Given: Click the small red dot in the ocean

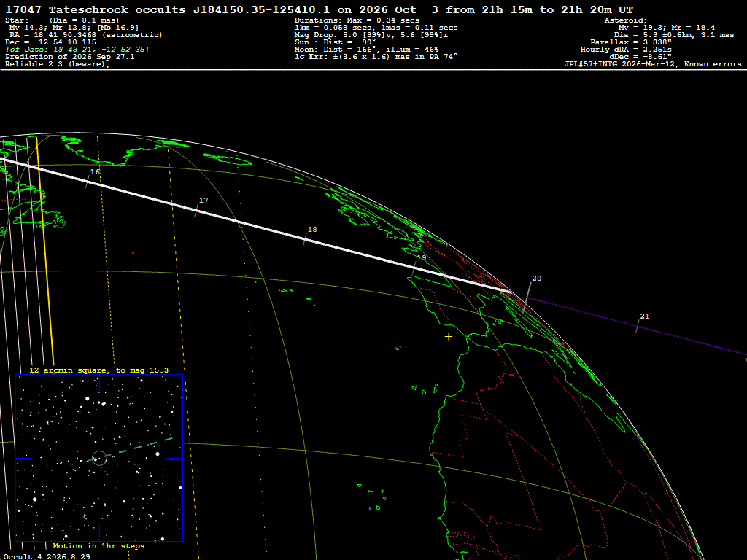Looking at the screenshot, I should coord(133,252).
